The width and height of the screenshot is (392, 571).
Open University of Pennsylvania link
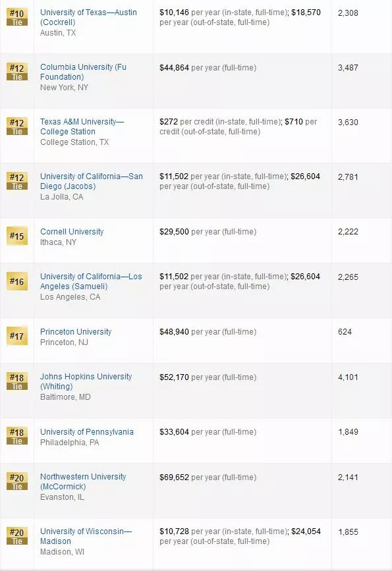pos(87,432)
